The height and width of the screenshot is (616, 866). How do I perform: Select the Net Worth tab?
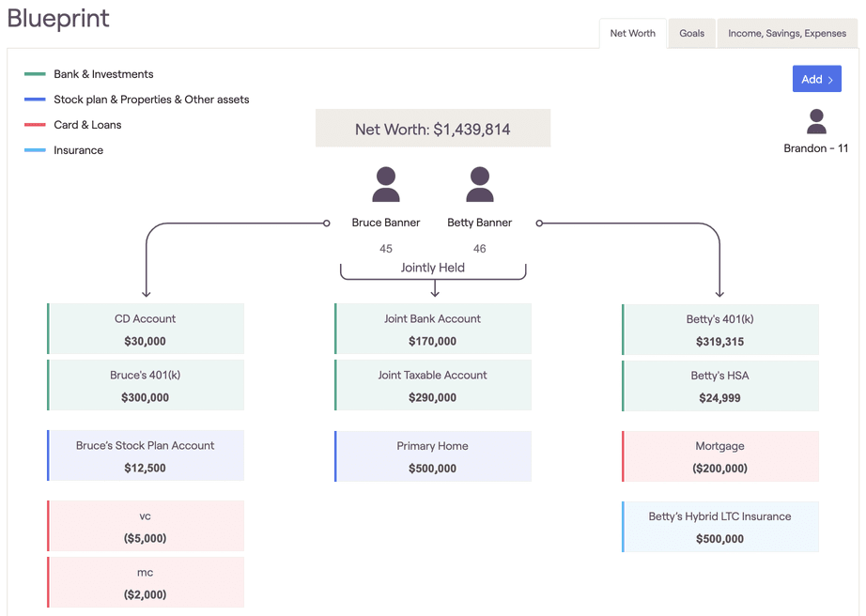(632, 33)
